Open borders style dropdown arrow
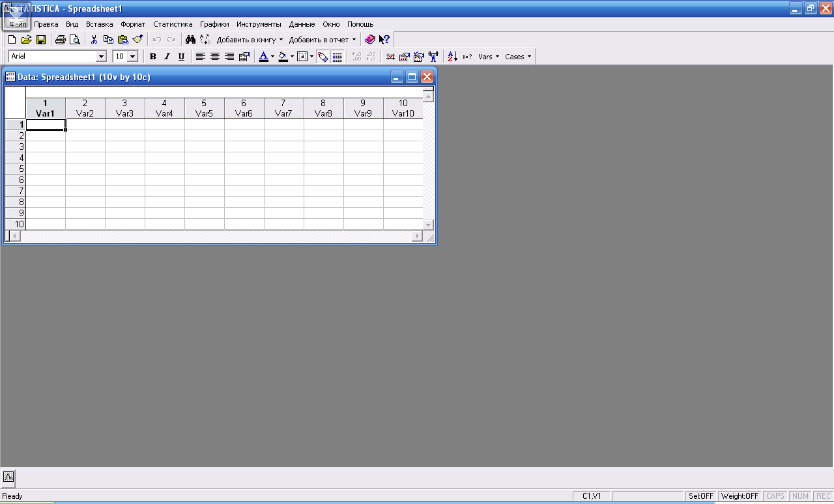The height and width of the screenshot is (504, 834). point(311,57)
